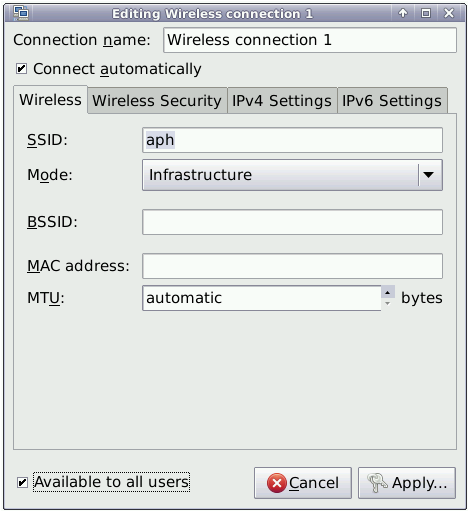
Task: Switch to the Wireless Security tab
Action: (x=157, y=101)
